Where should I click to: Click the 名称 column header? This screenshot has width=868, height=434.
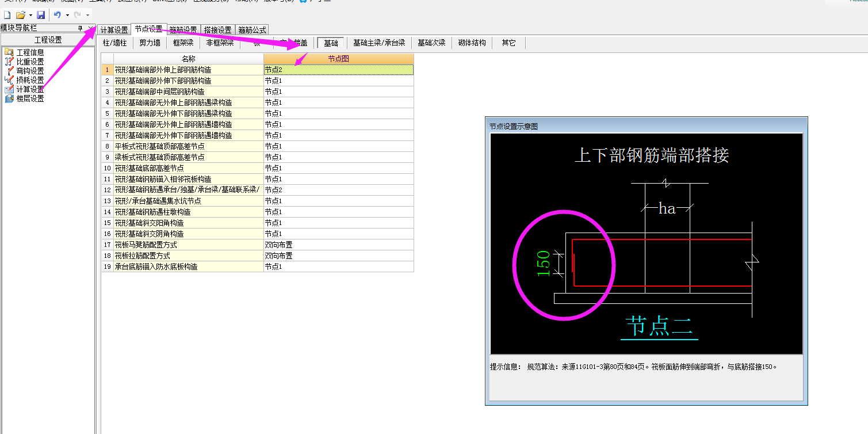(189, 59)
